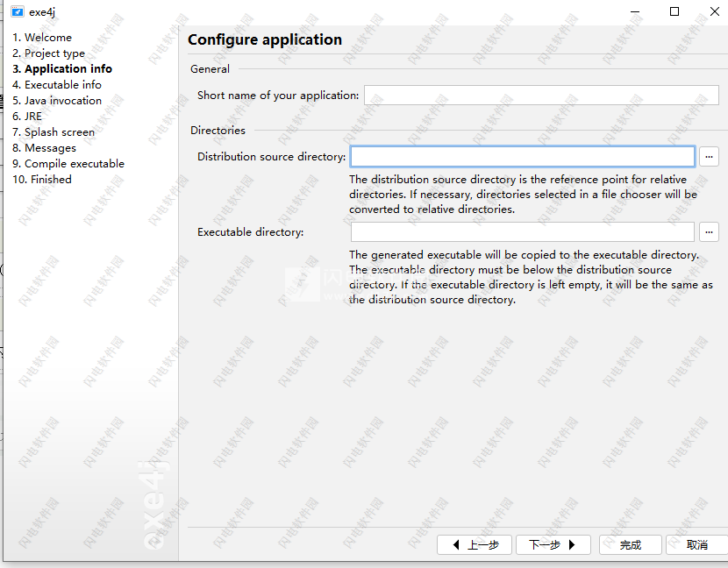Click the General section label
728x568 pixels.
(x=210, y=69)
